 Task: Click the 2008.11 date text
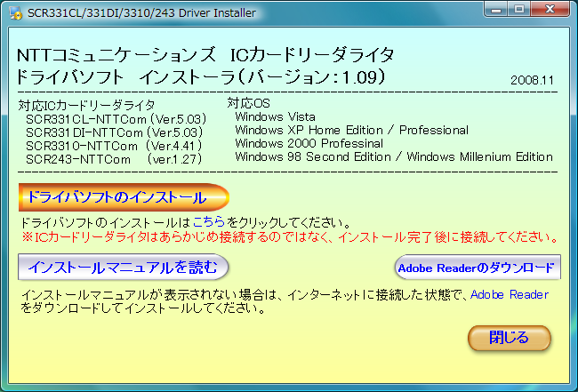click(532, 80)
